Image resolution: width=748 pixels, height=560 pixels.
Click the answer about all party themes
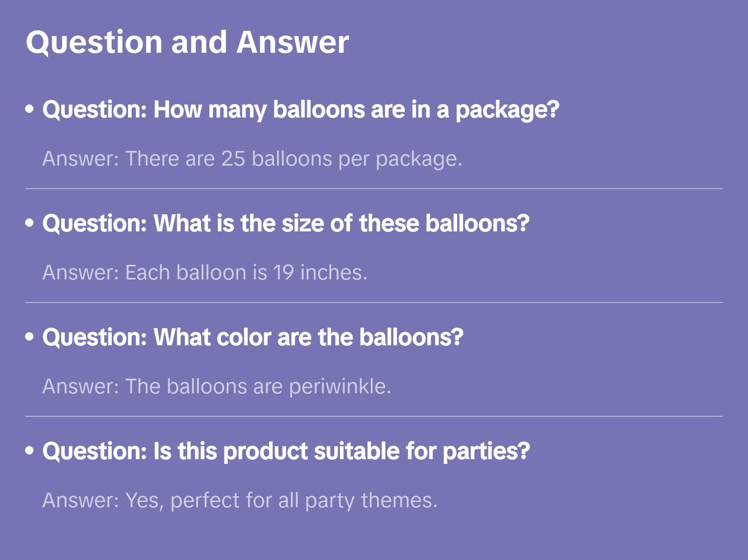pos(240,500)
